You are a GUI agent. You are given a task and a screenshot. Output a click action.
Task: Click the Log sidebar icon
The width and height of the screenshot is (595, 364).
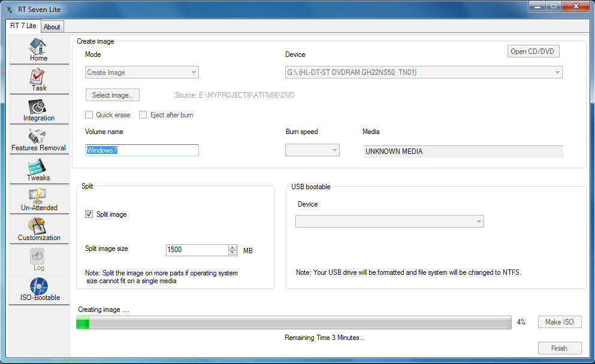[37, 256]
